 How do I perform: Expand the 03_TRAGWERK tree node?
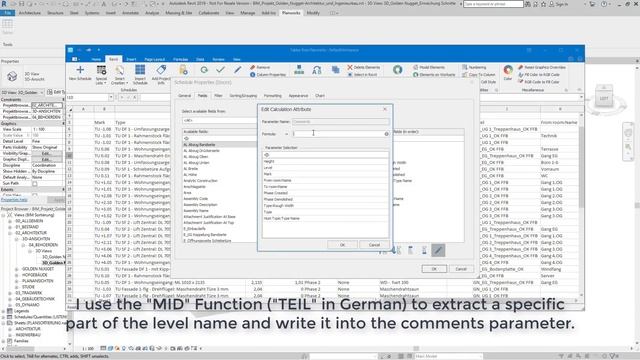click(x=10, y=293)
